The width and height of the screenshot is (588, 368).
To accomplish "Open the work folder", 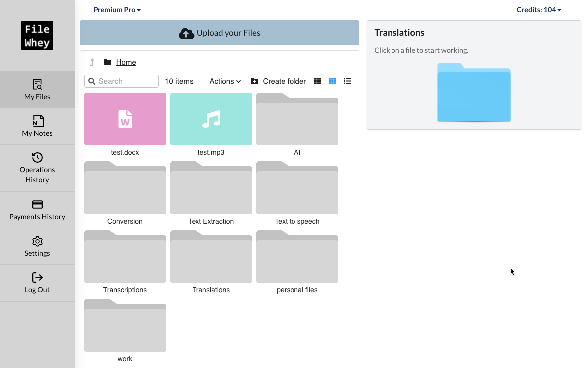I will click(x=125, y=325).
